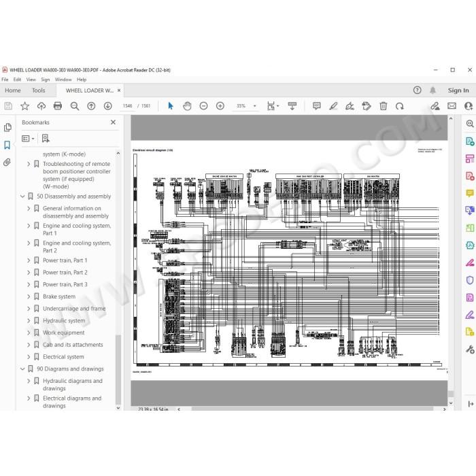The width and height of the screenshot is (476, 476).
Task: Click the share link icon
Action: click(x=435, y=106)
